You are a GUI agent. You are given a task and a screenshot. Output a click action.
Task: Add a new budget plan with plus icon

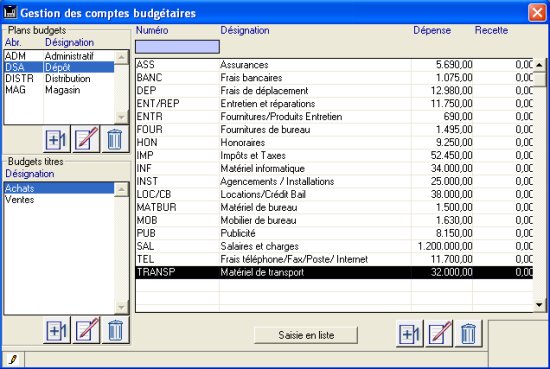coord(56,139)
